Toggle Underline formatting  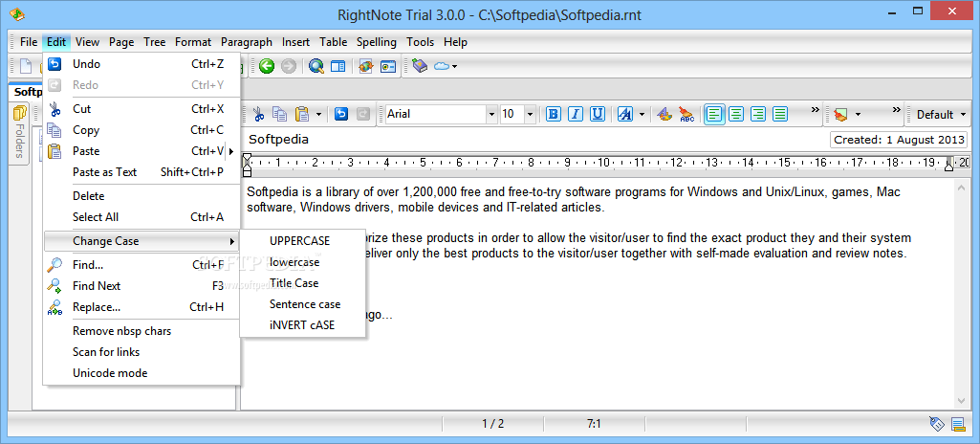click(x=598, y=114)
